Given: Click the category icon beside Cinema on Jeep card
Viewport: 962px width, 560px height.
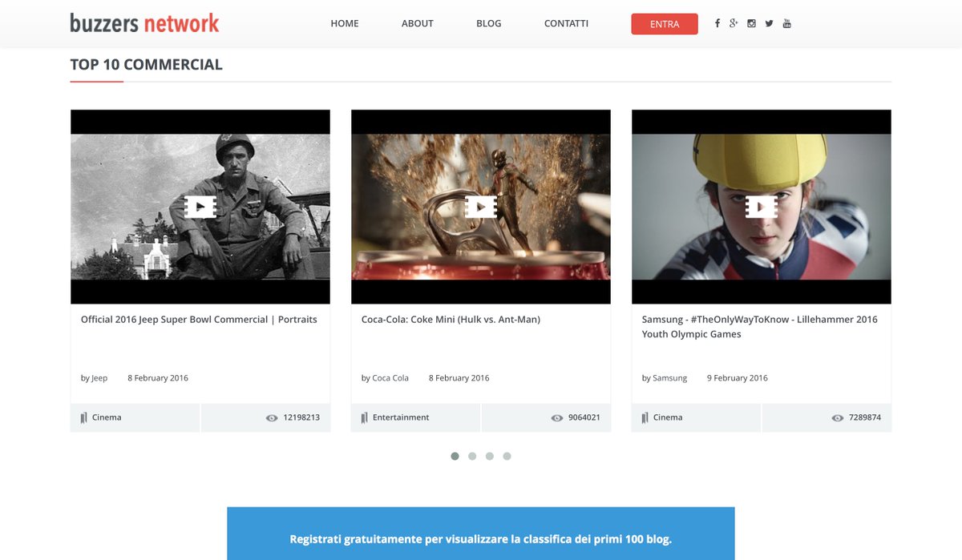Looking at the screenshot, I should coord(83,417).
